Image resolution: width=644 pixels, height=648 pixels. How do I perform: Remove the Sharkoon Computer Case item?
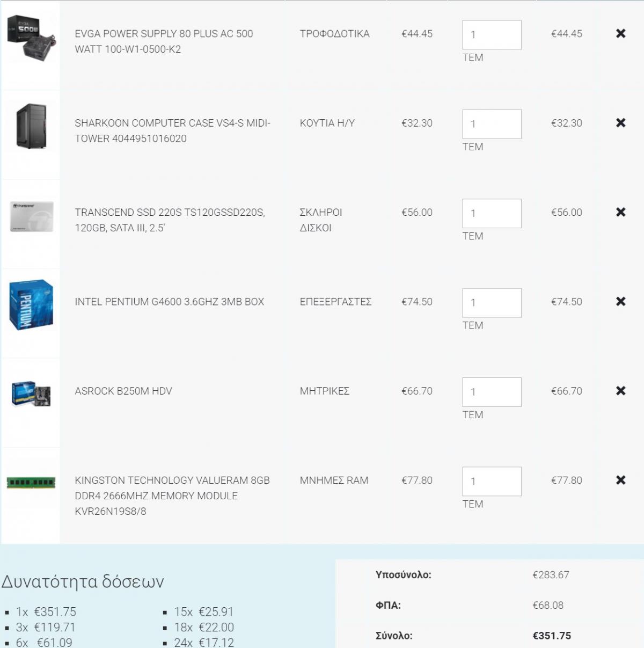tap(621, 123)
